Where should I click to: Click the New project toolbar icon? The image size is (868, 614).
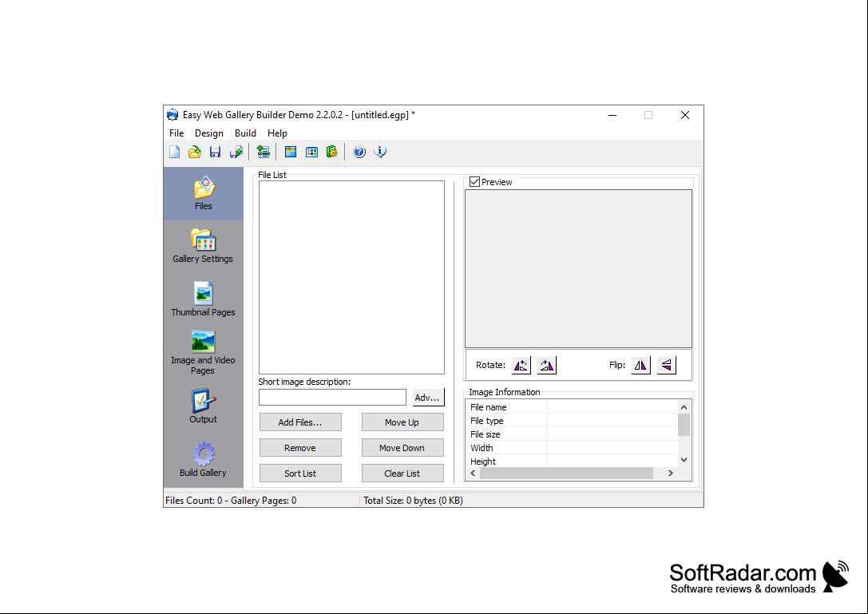pos(174,152)
